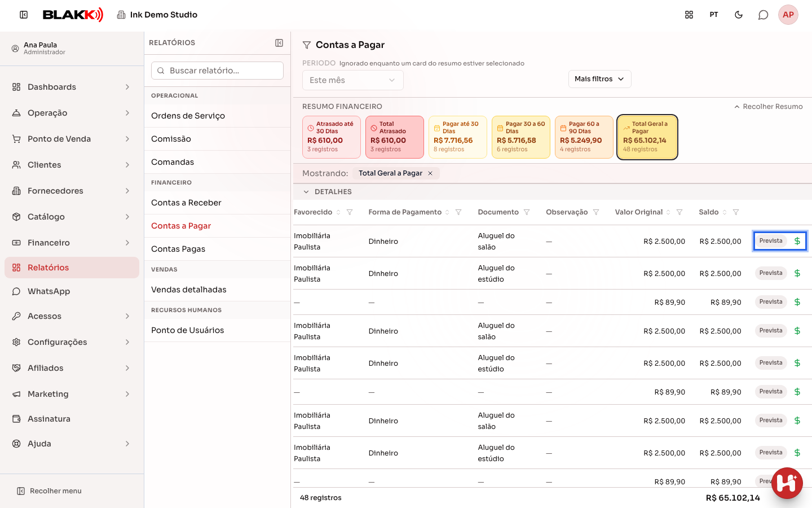Select the Pagar até 30 Dias card

click(458, 137)
